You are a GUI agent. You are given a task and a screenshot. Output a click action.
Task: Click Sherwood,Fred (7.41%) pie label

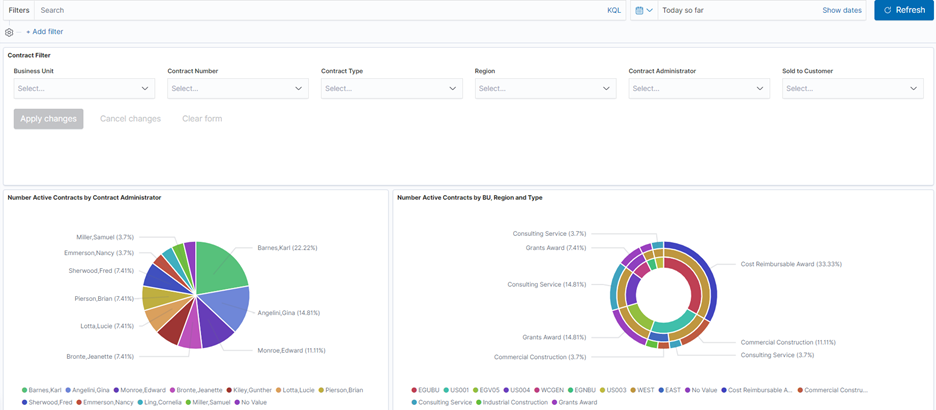pyautogui.click(x=101, y=270)
